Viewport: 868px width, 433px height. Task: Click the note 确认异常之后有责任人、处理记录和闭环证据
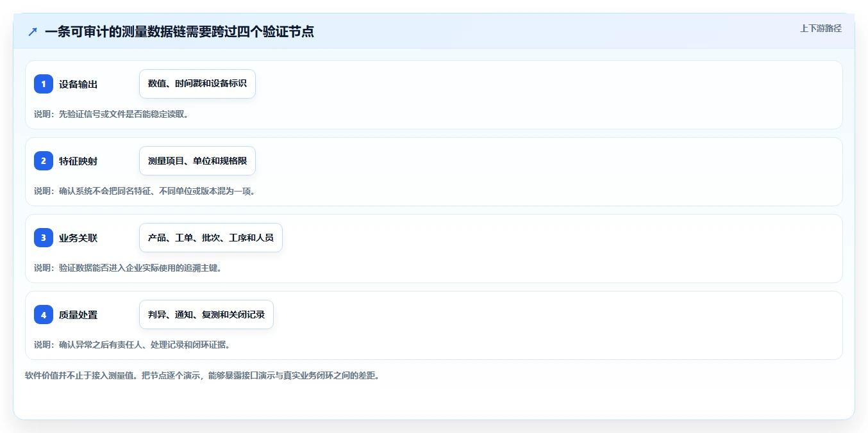tap(144, 345)
